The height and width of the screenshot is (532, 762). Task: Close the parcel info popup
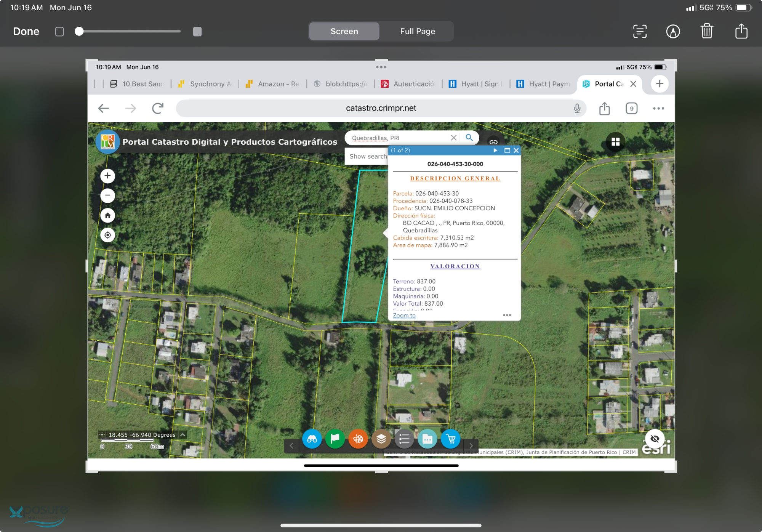coord(516,150)
